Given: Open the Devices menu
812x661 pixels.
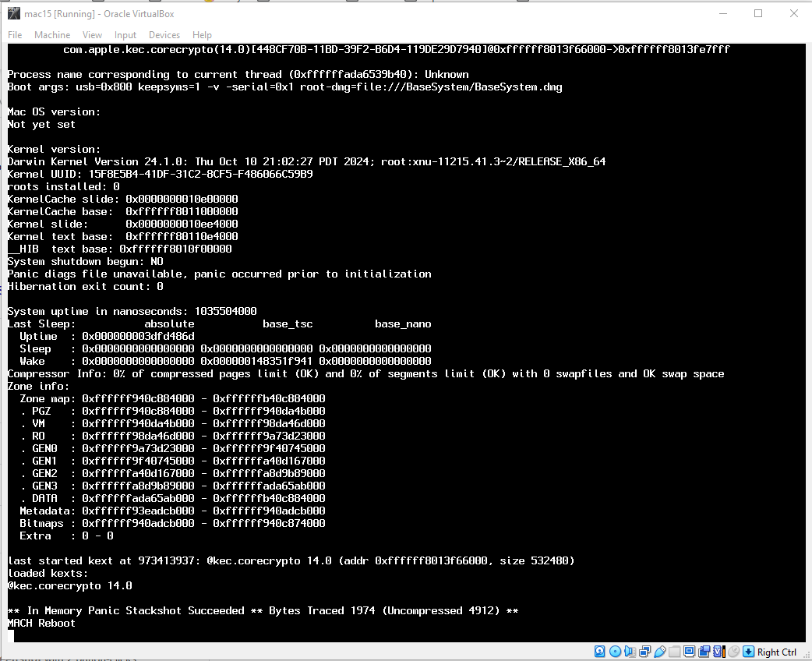Looking at the screenshot, I should [x=164, y=35].
